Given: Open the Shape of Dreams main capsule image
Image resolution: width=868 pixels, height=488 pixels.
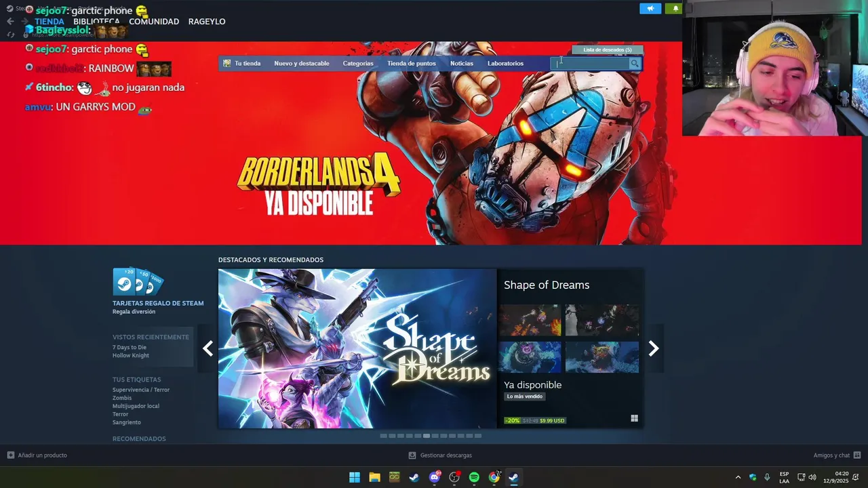Looking at the screenshot, I should tap(357, 348).
